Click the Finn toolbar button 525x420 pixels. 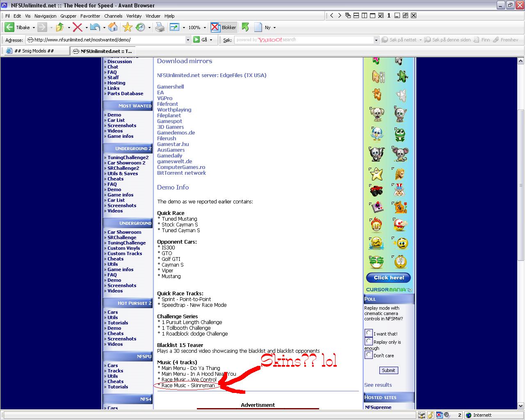(x=482, y=40)
